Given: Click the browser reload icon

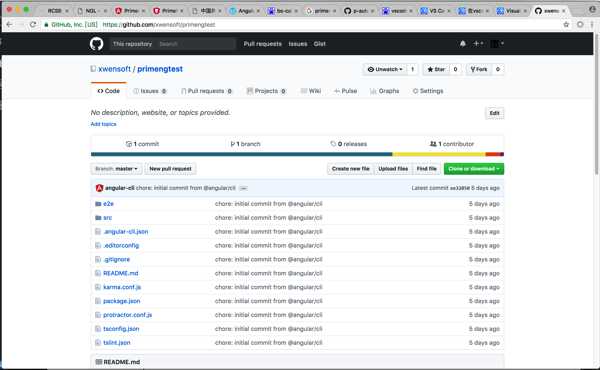Looking at the screenshot, I should 33,24.
